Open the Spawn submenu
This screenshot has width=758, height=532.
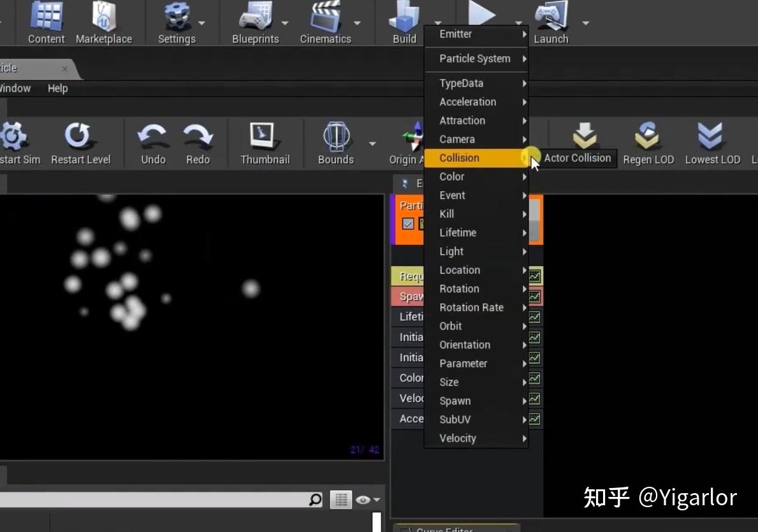click(x=476, y=401)
